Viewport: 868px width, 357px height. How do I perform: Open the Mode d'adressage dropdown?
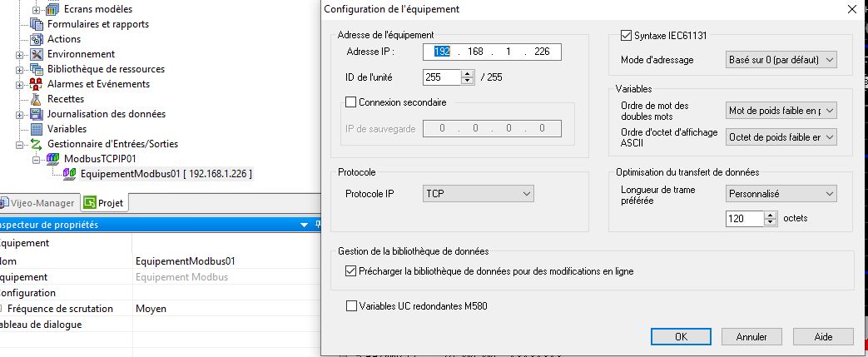pyautogui.click(x=781, y=60)
